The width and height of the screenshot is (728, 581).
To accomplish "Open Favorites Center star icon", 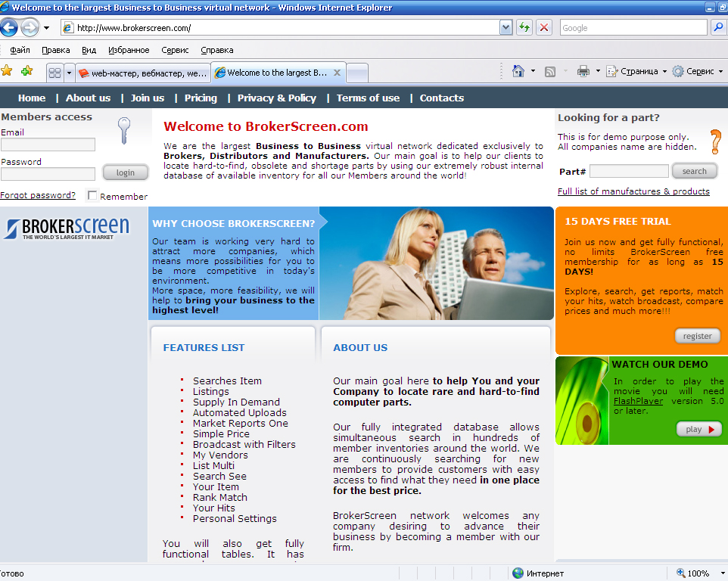I will coord(7,71).
